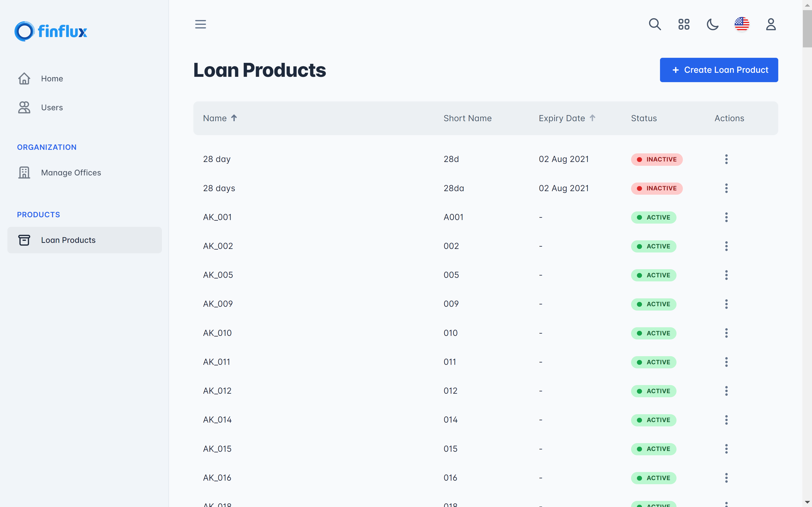Viewport: 812px width, 507px height.
Task: Select the Manage Offices building icon
Action: [24, 172]
